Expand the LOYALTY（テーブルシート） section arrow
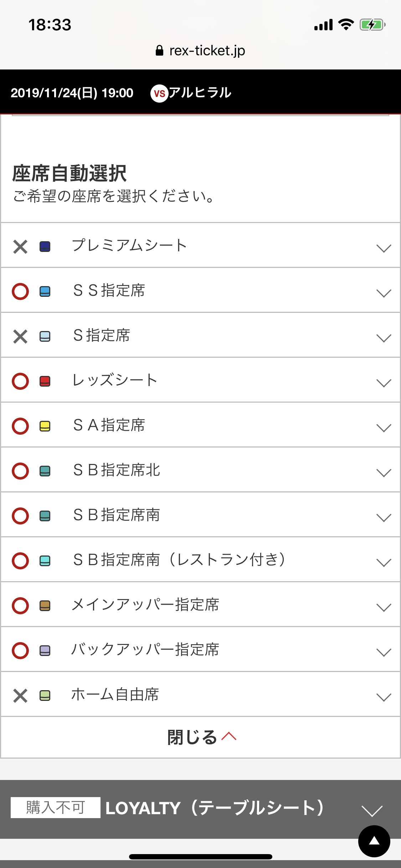Image resolution: width=401 pixels, height=868 pixels. [x=372, y=810]
